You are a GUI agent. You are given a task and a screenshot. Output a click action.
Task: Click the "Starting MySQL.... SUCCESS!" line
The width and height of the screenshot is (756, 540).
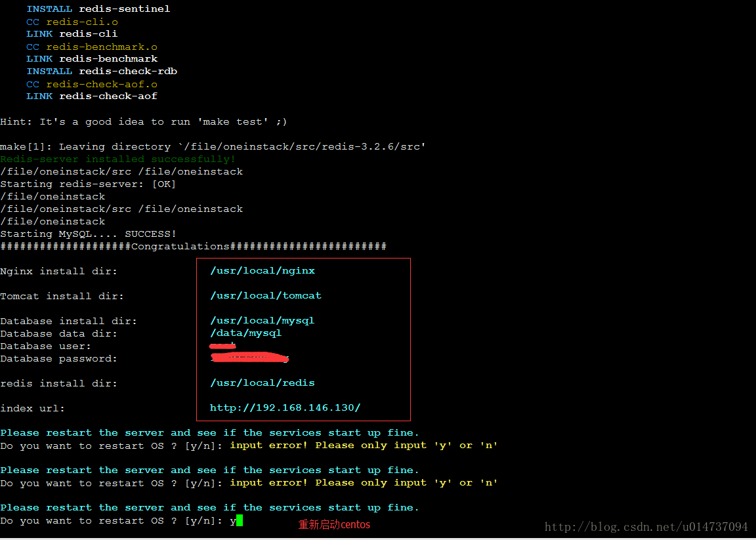[x=88, y=234]
